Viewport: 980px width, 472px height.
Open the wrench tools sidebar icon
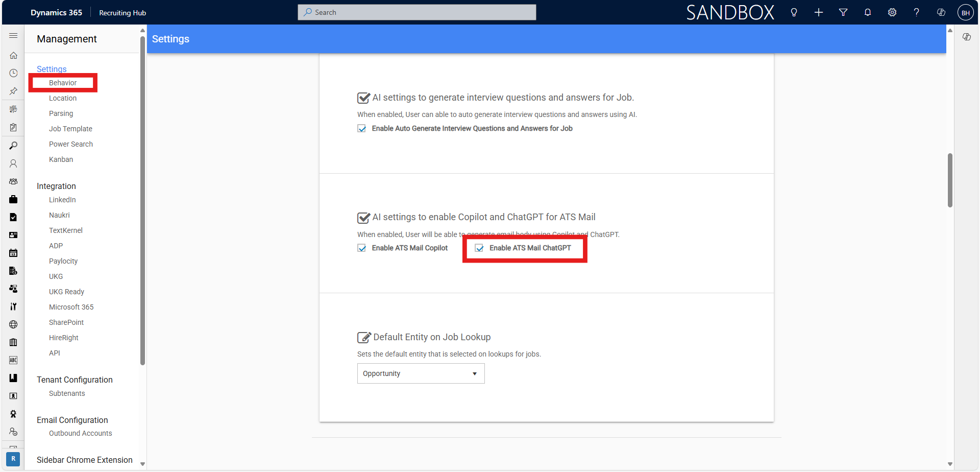pyautogui.click(x=13, y=306)
